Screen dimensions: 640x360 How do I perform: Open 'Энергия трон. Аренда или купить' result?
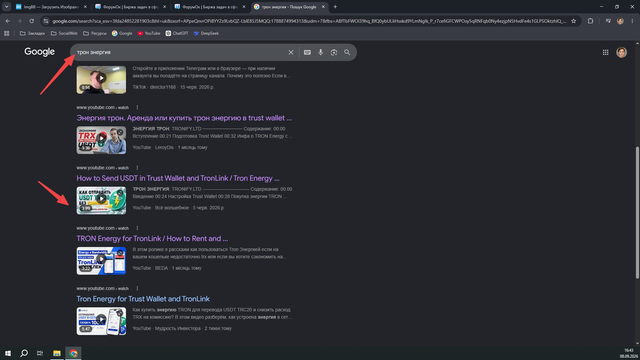point(184,118)
